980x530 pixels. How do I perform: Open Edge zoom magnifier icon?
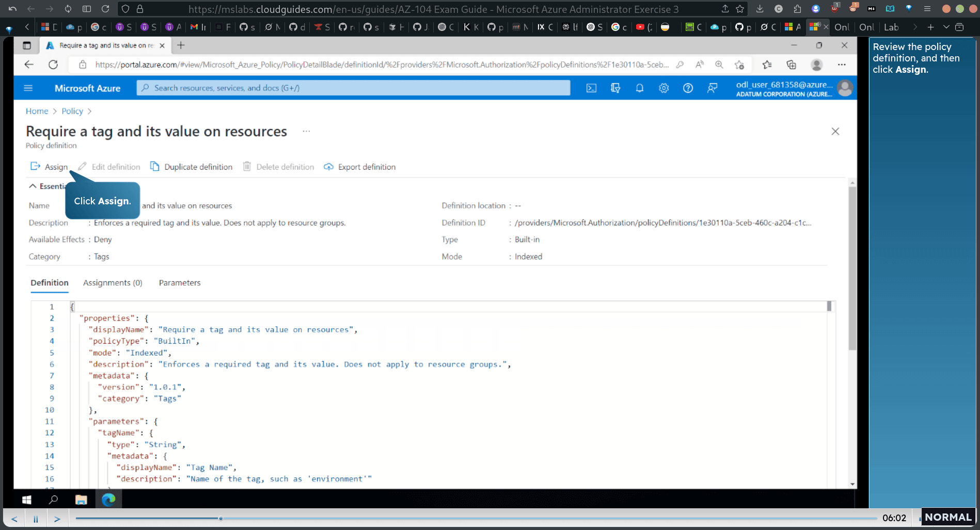click(719, 65)
